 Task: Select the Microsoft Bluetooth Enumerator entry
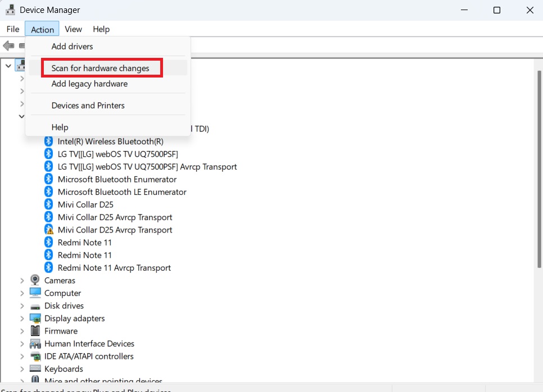pos(117,179)
